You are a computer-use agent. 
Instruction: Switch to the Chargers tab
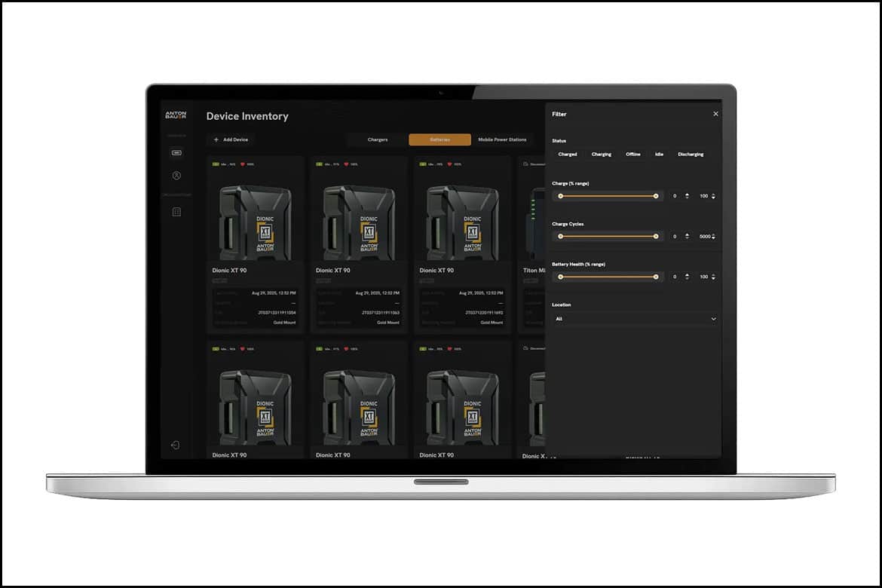[378, 139]
